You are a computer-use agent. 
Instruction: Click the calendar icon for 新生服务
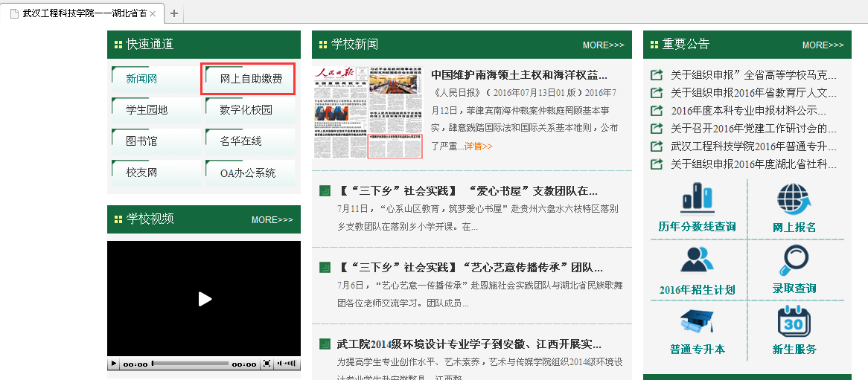(x=794, y=321)
